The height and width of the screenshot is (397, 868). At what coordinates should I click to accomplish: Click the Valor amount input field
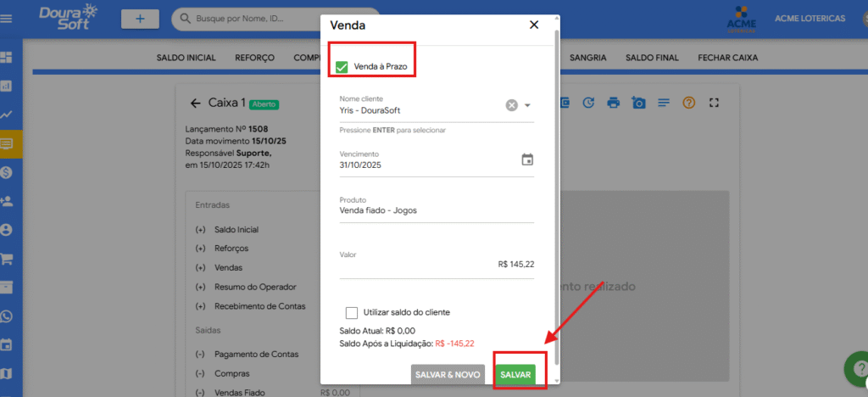pos(436,265)
